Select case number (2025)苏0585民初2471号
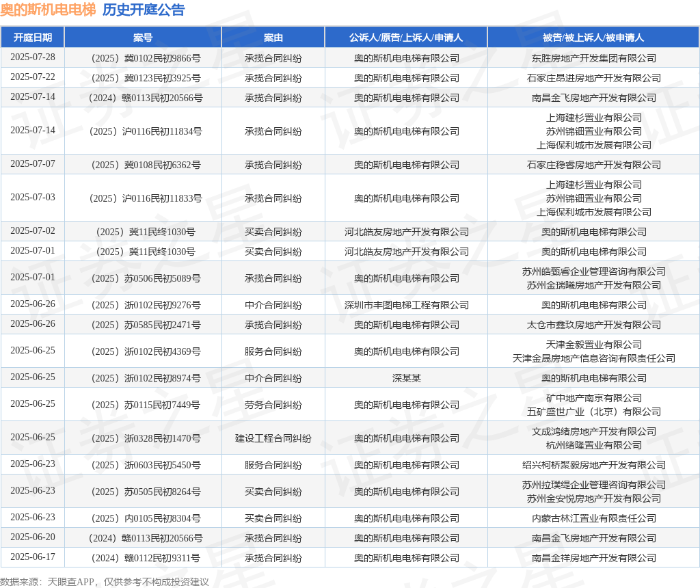Viewport: 700px width, 588px height. coord(146,325)
